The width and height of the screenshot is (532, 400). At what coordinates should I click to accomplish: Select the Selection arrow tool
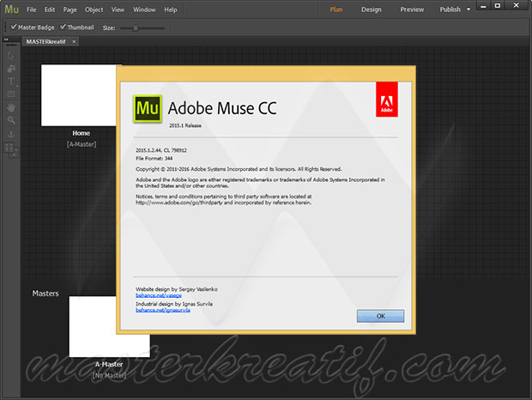pos(11,55)
